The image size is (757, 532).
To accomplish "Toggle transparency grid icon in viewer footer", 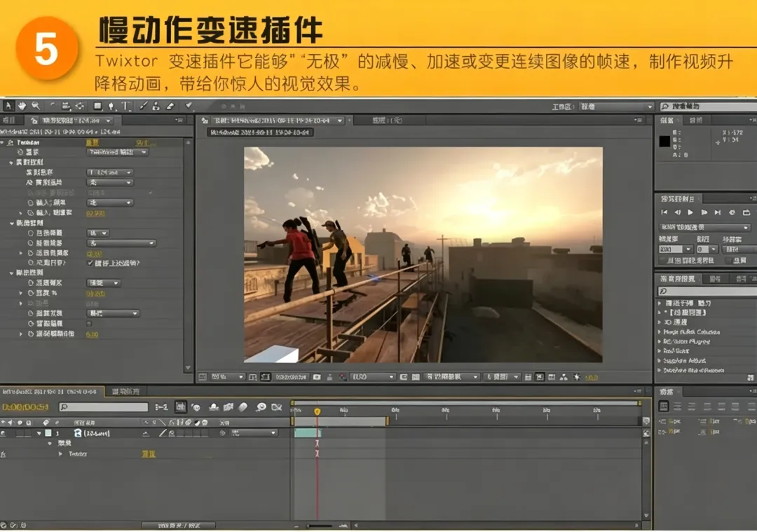I will coord(415,377).
